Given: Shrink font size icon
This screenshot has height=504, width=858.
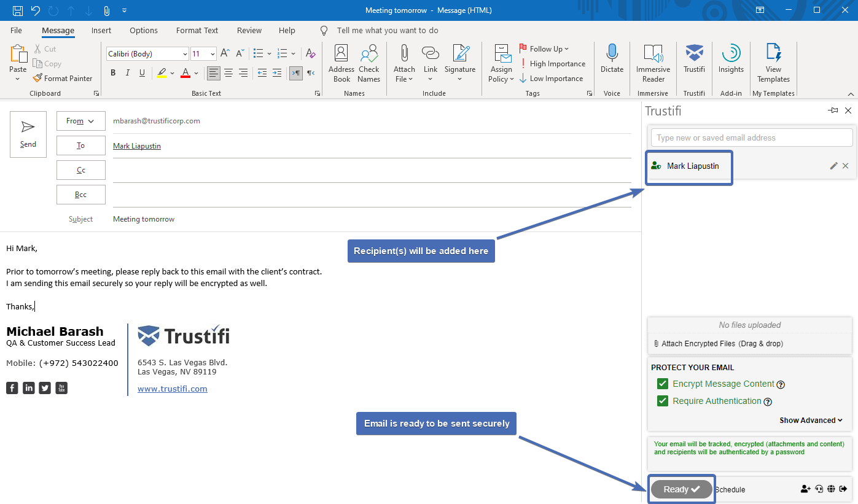Looking at the screenshot, I should click(240, 54).
